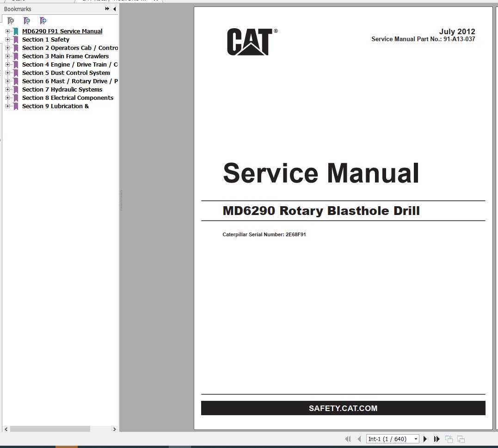Expand the Section 1 Safety bookmark

(x=7, y=39)
